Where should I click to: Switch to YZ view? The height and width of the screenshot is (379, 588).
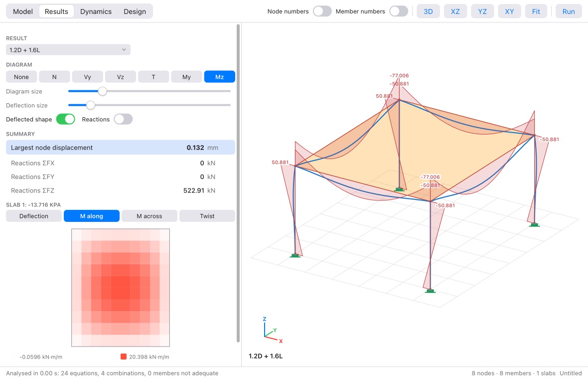482,11
